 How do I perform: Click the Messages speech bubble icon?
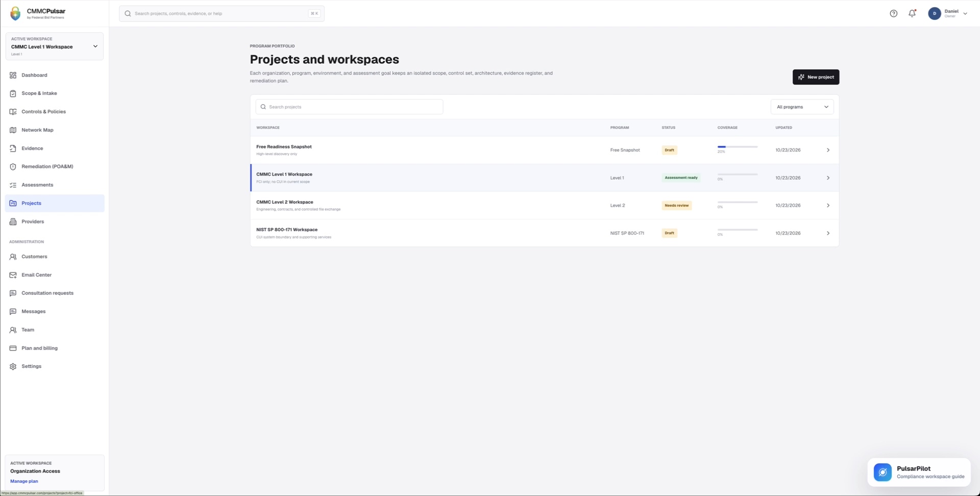13,311
